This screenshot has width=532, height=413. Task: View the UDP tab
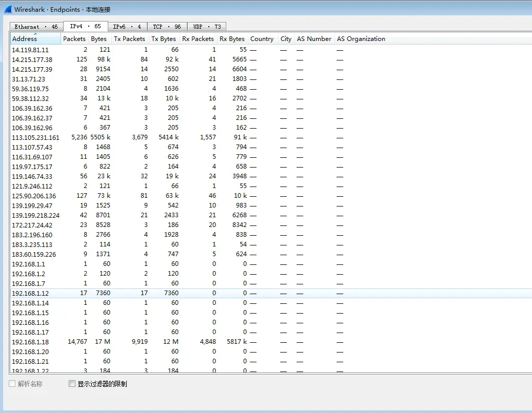coord(207,26)
